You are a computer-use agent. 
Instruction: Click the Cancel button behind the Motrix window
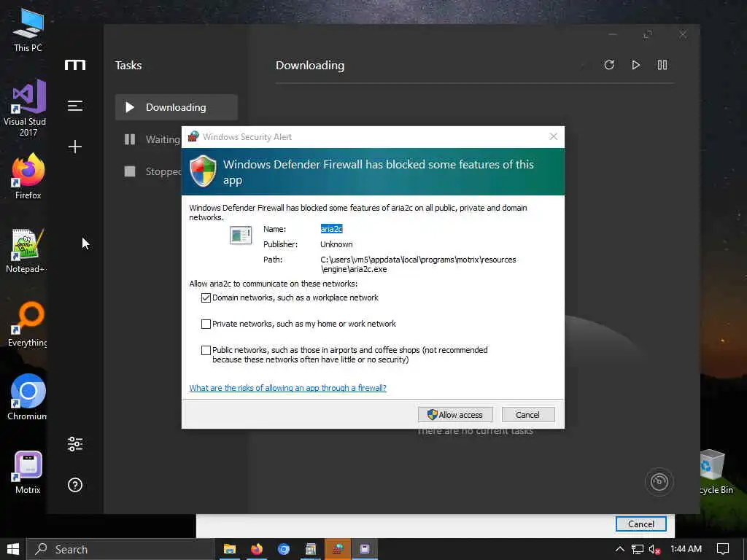pos(640,524)
